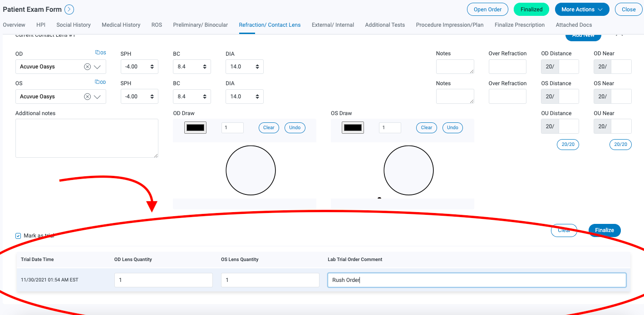Image resolution: width=644 pixels, height=315 pixels.
Task: Set distance vision to 20/20
Action: [x=568, y=144]
